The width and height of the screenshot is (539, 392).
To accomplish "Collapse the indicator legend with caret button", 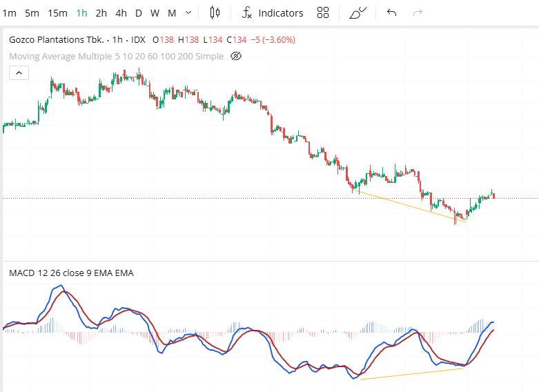I will click(19, 73).
